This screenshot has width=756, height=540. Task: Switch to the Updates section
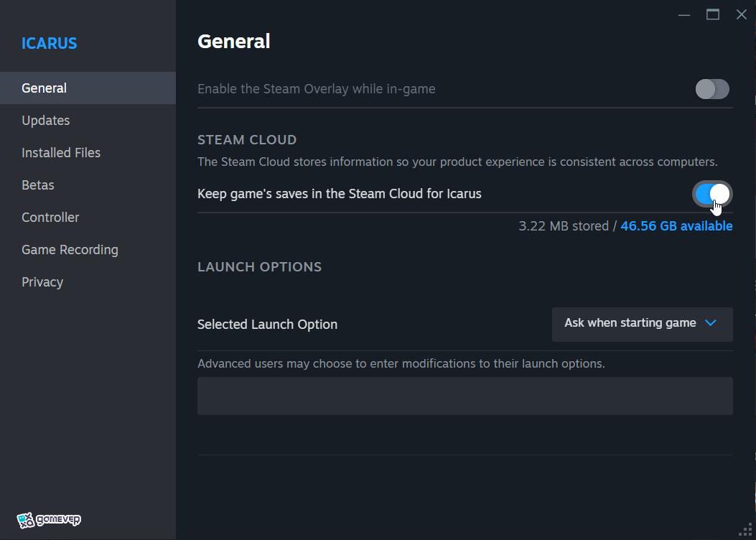coord(88,121)
